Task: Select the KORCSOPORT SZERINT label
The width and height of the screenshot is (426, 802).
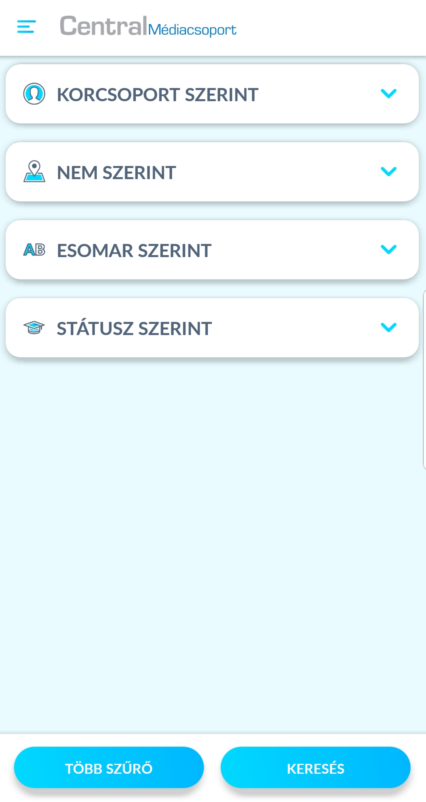Action: point(158,95)
